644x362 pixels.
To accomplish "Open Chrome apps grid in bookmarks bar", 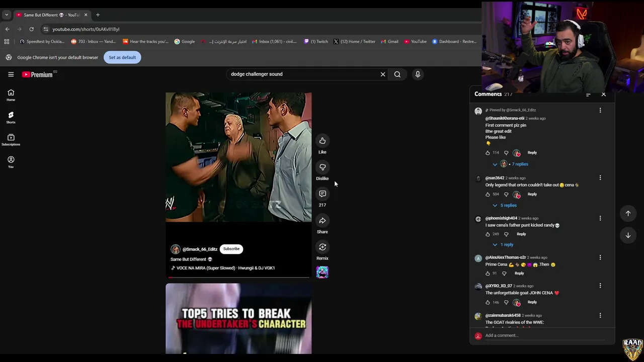I will tap(7, 42).
